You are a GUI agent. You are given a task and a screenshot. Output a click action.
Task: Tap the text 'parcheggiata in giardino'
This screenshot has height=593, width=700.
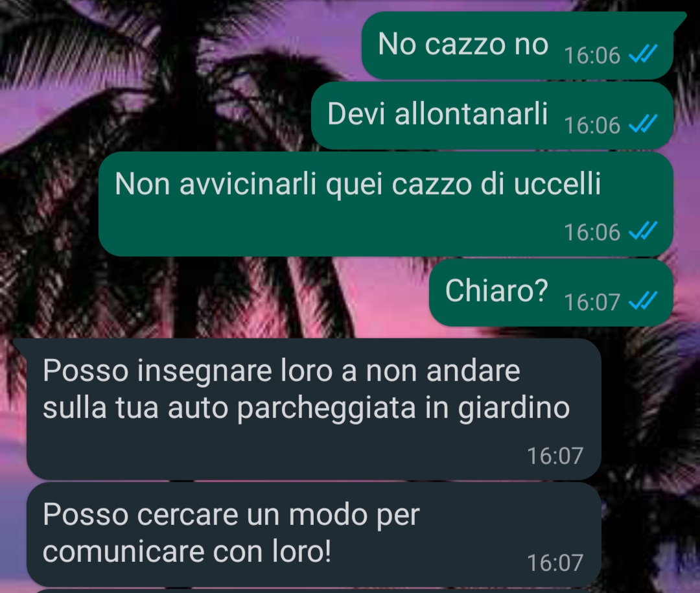point(404,408)
